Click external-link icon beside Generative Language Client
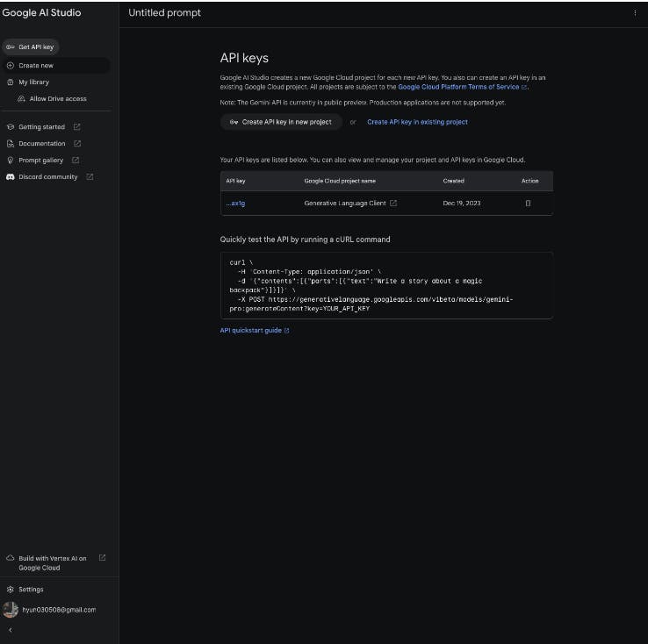 point(393,203)
